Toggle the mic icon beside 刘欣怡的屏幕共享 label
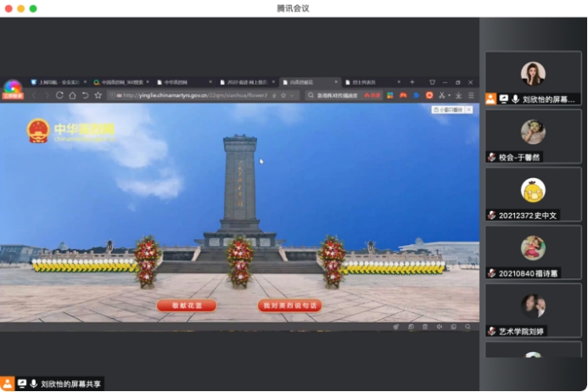This screenshot has width=588, height=392. [34, 384]
